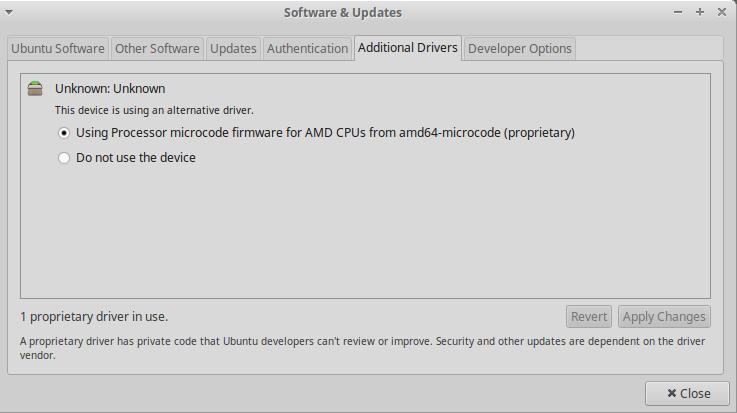737x413 pixels.
Task: Go to the Updates tab
Action: click(233, 48)
